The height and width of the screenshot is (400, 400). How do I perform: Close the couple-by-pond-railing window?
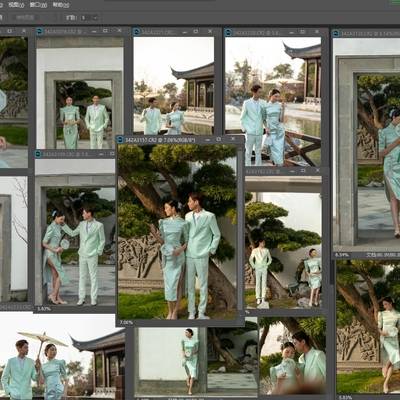316,32
